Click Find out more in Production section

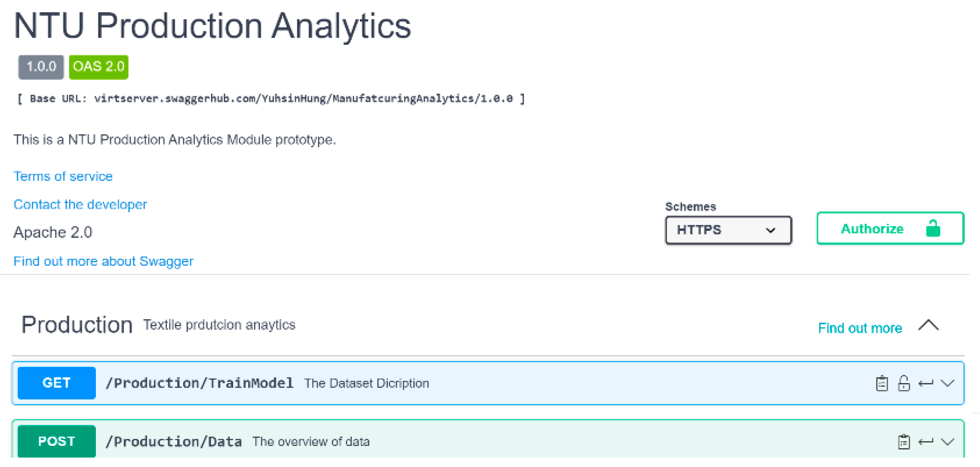click(860, 328)
